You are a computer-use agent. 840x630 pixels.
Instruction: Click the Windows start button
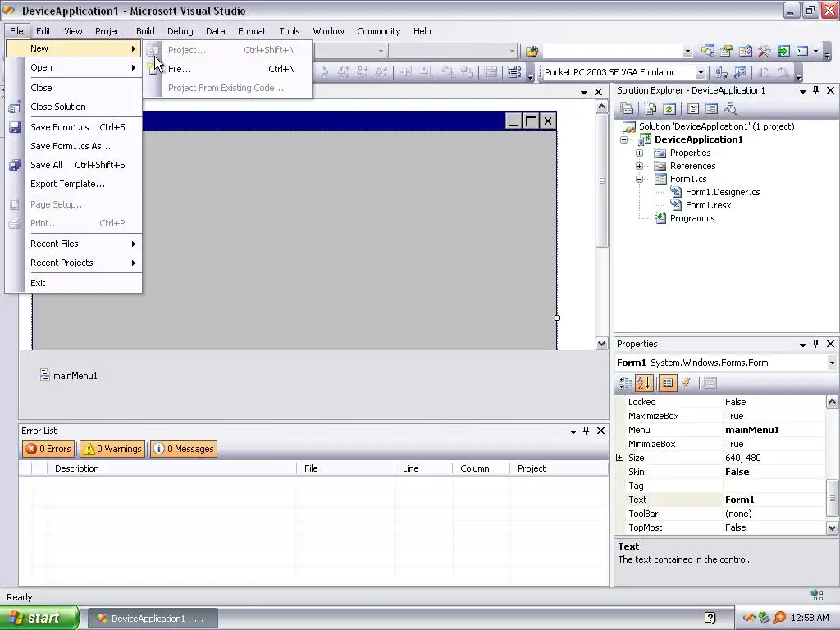39,618
